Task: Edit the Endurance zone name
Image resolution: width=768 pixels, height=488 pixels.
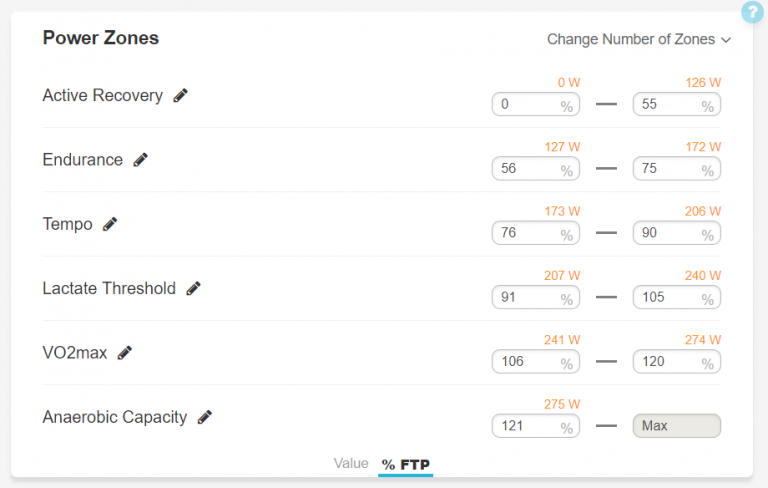Action: click(141, 160)
